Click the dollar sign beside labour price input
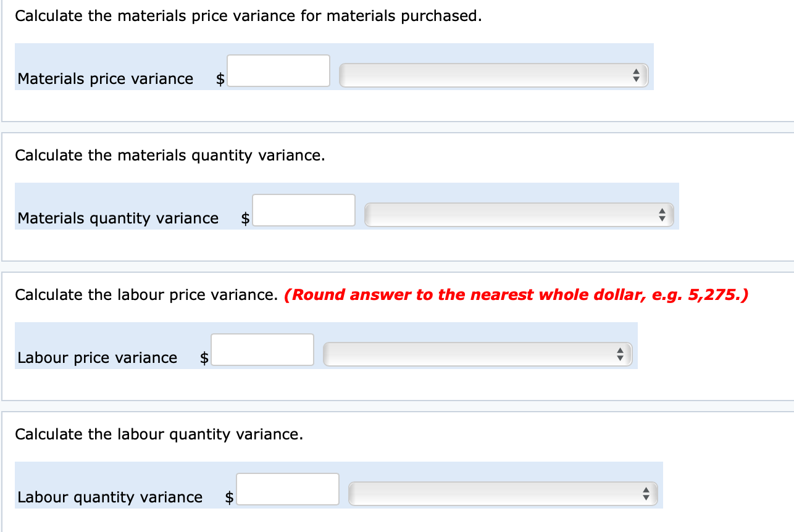 [x=203, y=357]
